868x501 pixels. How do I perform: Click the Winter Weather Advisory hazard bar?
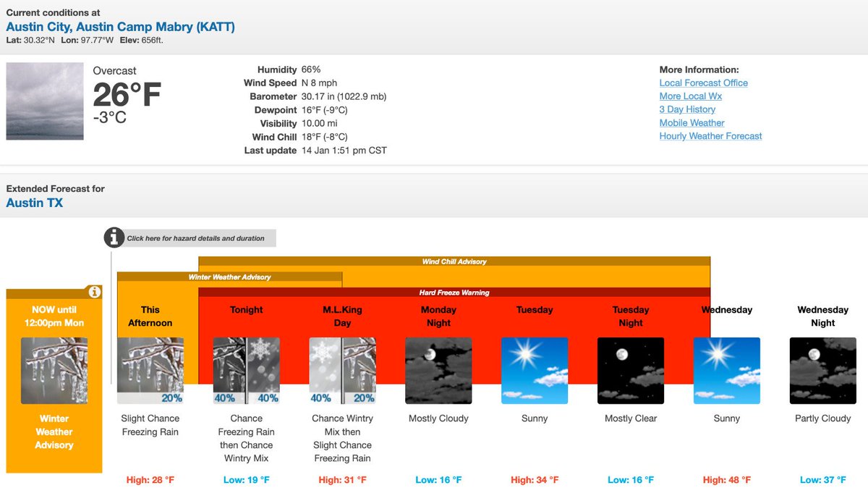coord(229,277)
